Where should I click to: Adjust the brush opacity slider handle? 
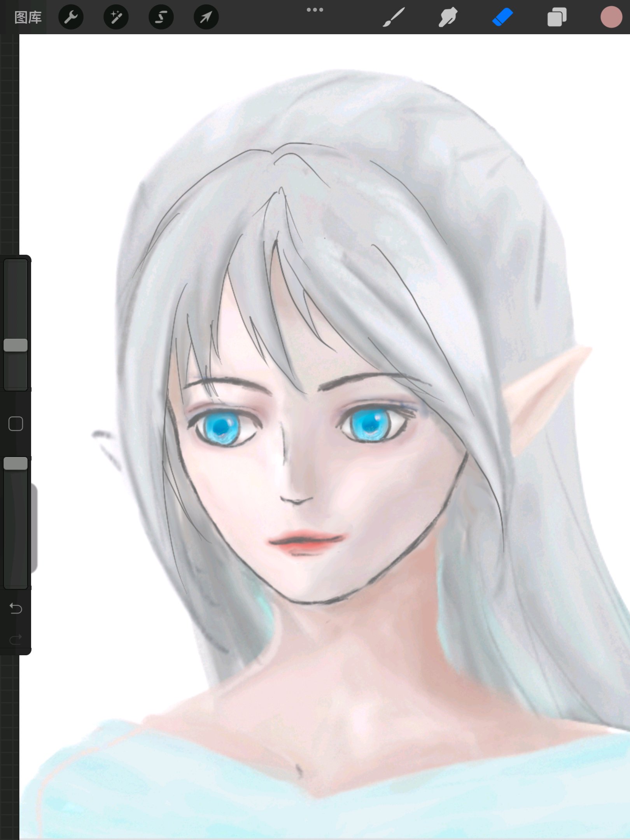(x=16, y=463)
